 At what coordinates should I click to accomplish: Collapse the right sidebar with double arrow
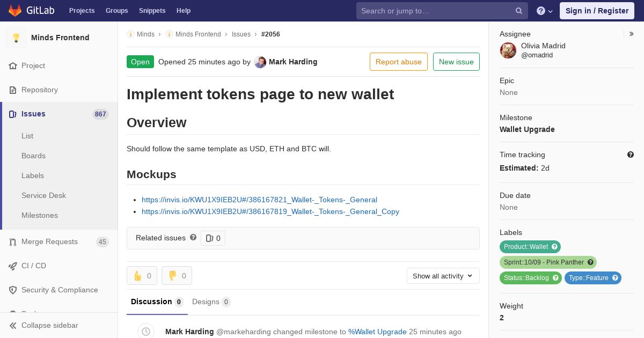[x=632, y=34]
